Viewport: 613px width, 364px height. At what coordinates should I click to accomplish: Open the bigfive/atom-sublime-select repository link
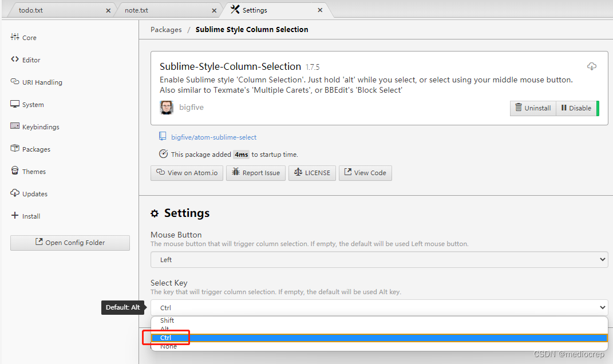click(214, 137)
